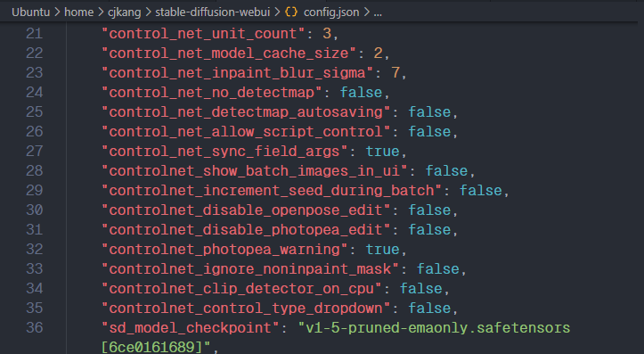The image size is (644, 354).
Task: Click the "control_net_no_detectmap" key
Action: click(211, 93)
